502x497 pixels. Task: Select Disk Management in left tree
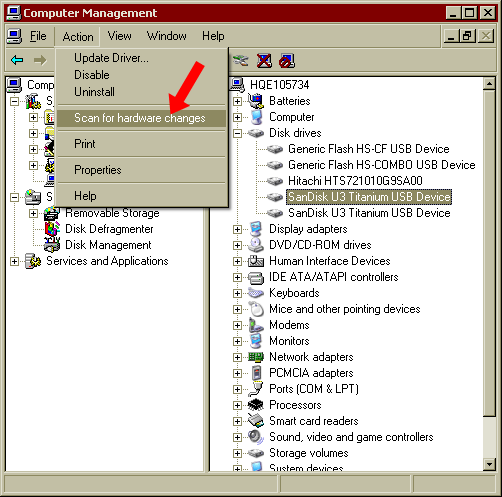click(108, 245)
